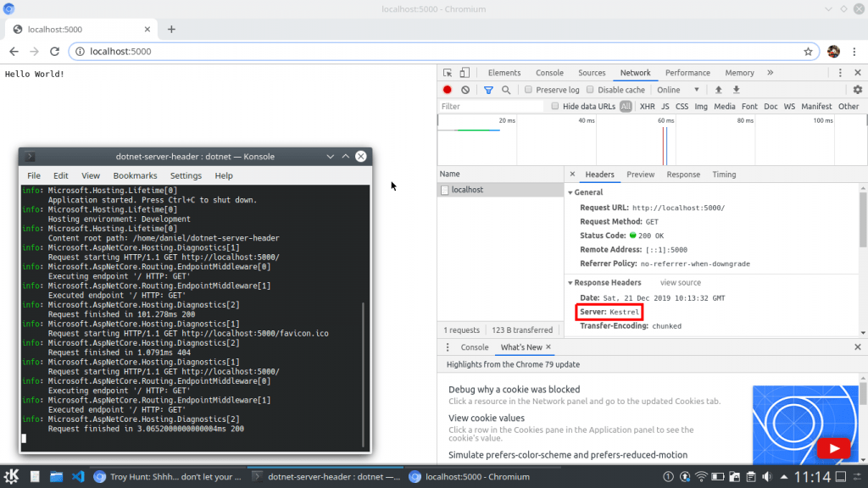
Task: Clear the network requests list
Action: [x=464, y=90]
